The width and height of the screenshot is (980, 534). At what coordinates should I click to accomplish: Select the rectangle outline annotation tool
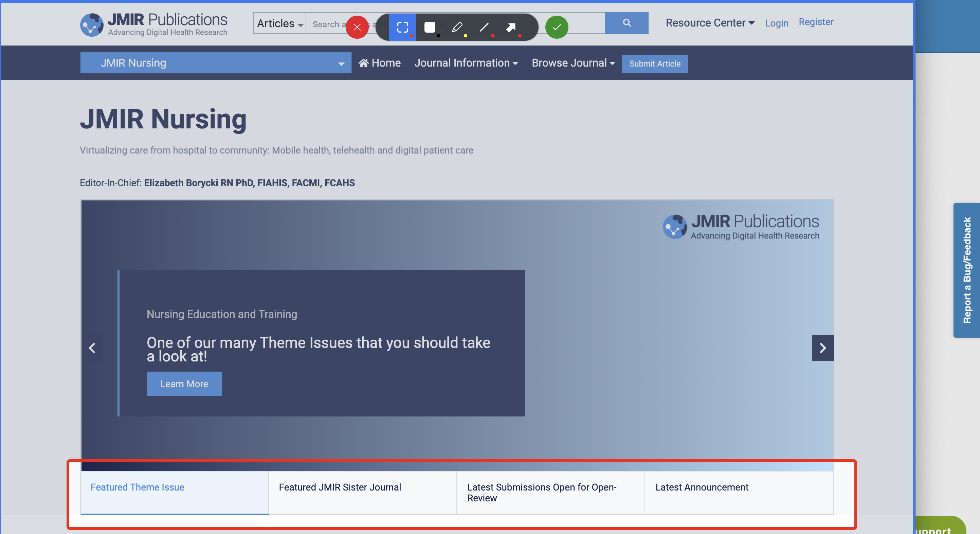coord(402,27)
